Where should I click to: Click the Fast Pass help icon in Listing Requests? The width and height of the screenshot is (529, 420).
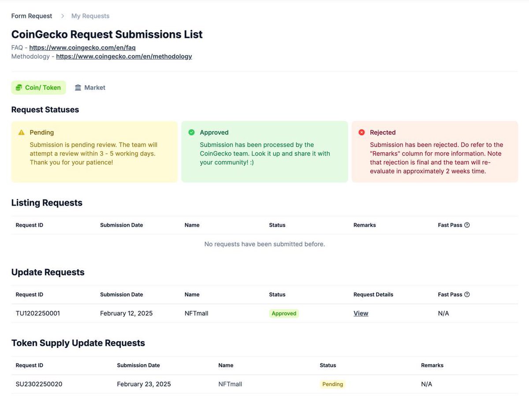point(467,225)
